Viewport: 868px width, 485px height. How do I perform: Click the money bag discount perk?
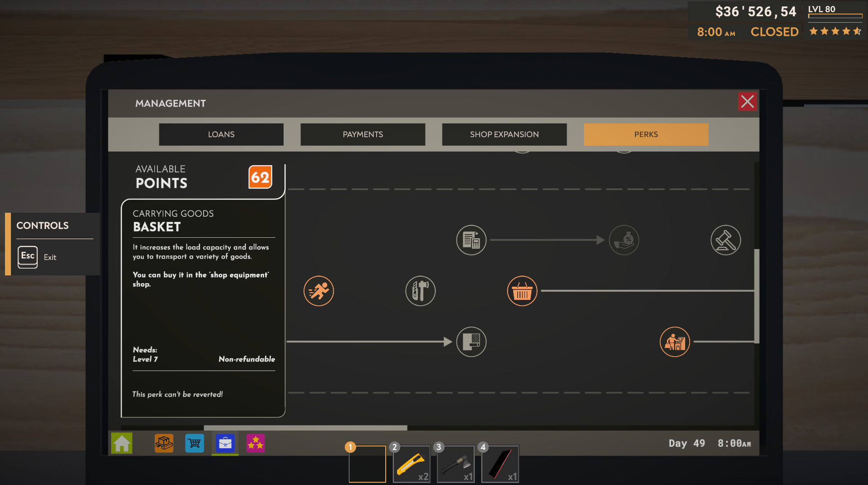click(624, 240)
